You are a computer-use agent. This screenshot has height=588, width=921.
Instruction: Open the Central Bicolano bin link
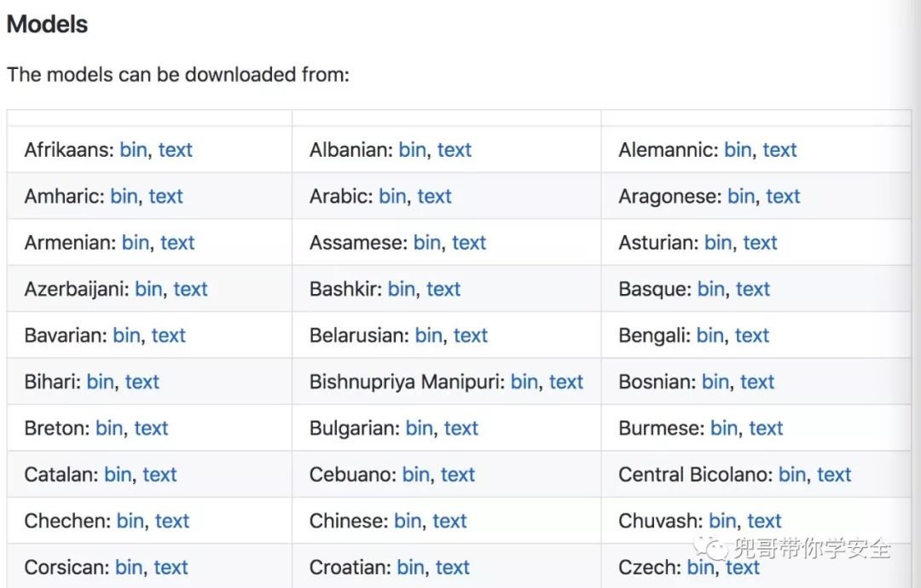coord(792,475)
